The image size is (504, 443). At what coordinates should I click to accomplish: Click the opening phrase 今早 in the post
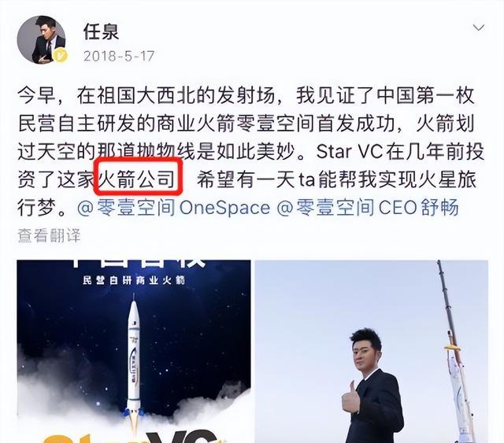pyautogui.click(x=37, y=96)
